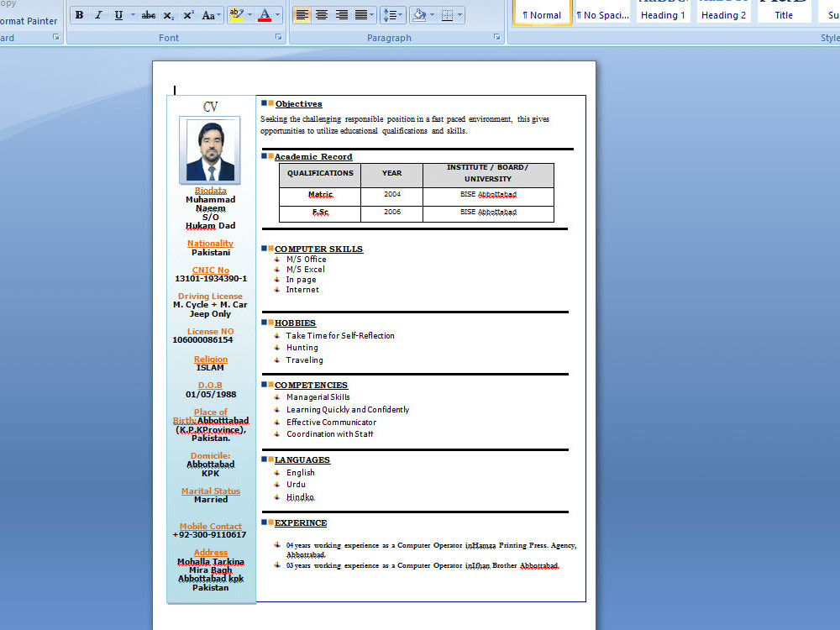Open line spacing options

(392, 15)
